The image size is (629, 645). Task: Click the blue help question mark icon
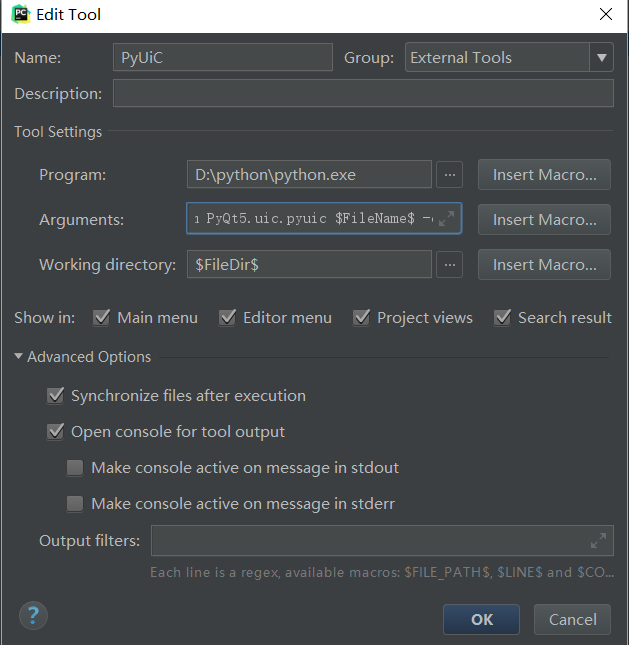pos(33,613)
